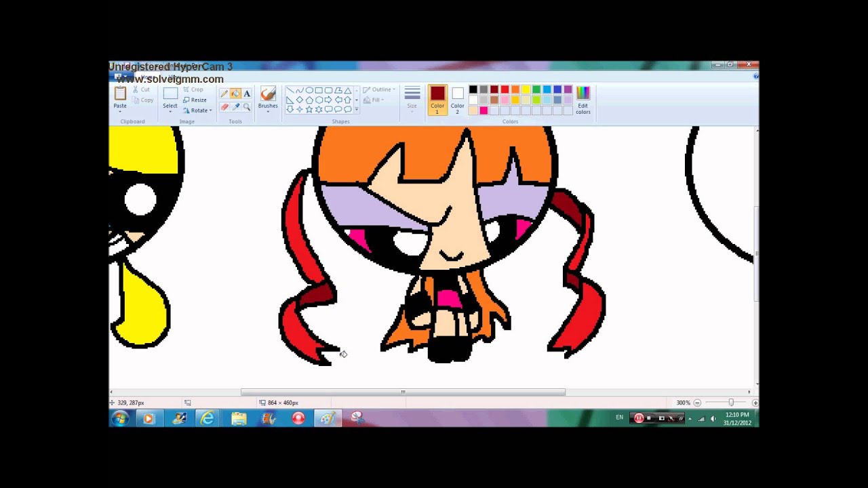Choose the Rounded rectangular callout shape
Viewport: 868px width, 488px height.
[x=328, y=109]
